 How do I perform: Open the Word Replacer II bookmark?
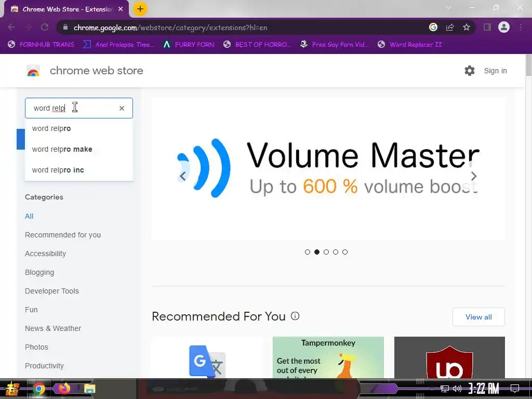[410, 45]
